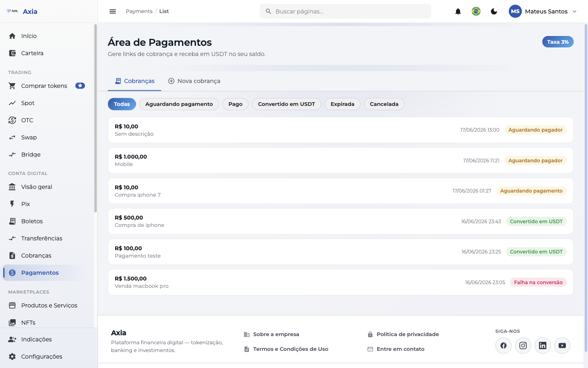Open the Swap page
The image size is (588, 368).
click(47, 137)
